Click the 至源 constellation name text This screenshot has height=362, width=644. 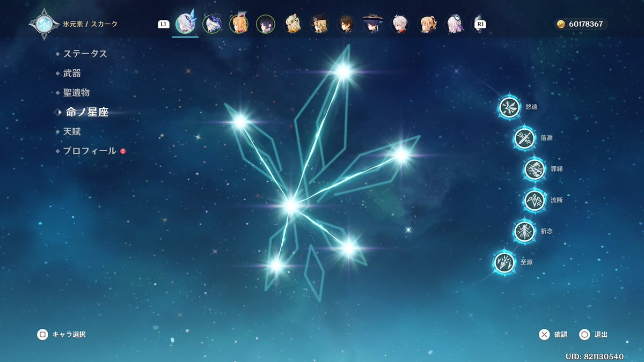[x=526, y=262]
